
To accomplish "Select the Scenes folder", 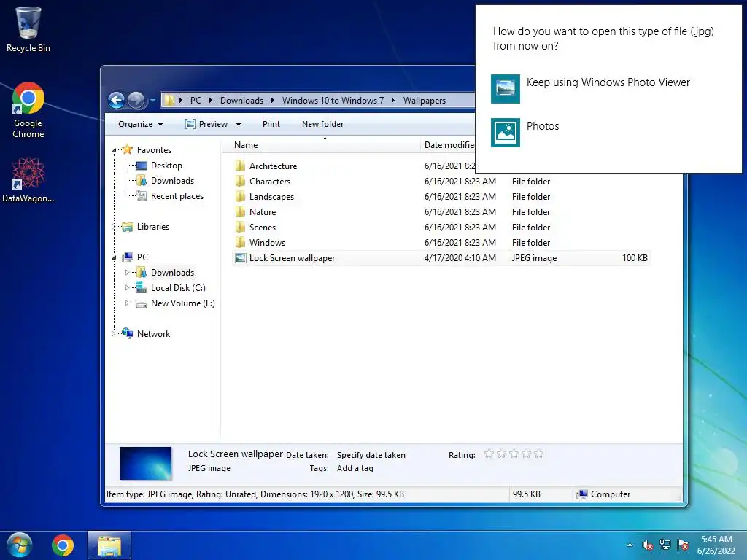I will point(263,227).
